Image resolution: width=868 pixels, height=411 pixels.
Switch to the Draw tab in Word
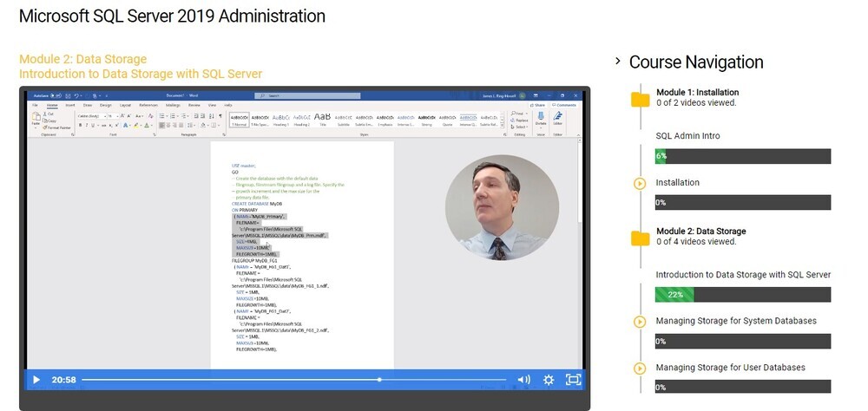(x=88, y=105)
